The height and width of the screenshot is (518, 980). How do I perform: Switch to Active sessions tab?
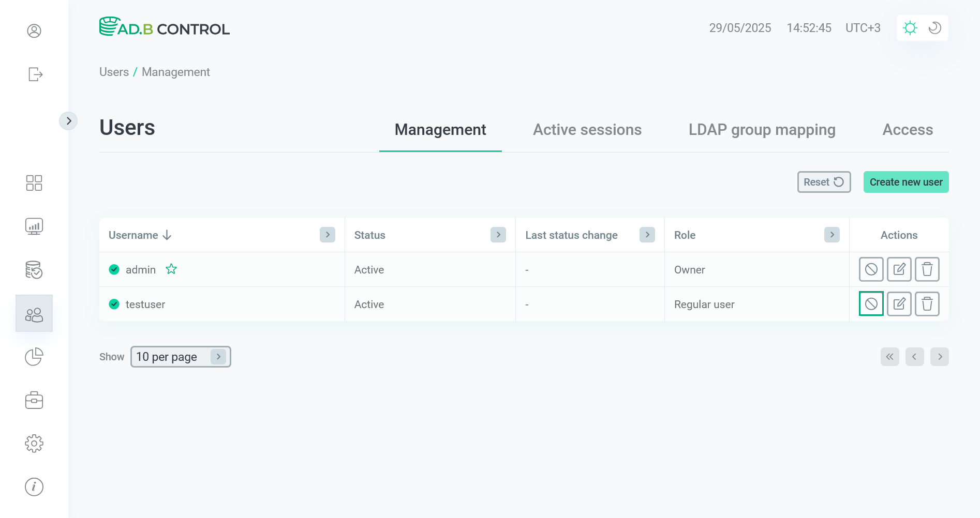pyautogui.click(x=587, y=130)
